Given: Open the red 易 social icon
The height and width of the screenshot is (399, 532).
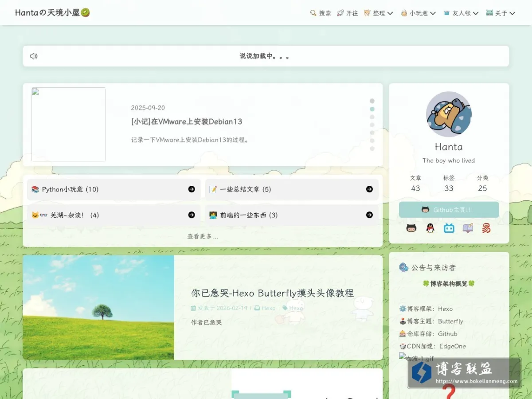Looking at the screenshot, I should pyautogui.click(x=486, y=228).
